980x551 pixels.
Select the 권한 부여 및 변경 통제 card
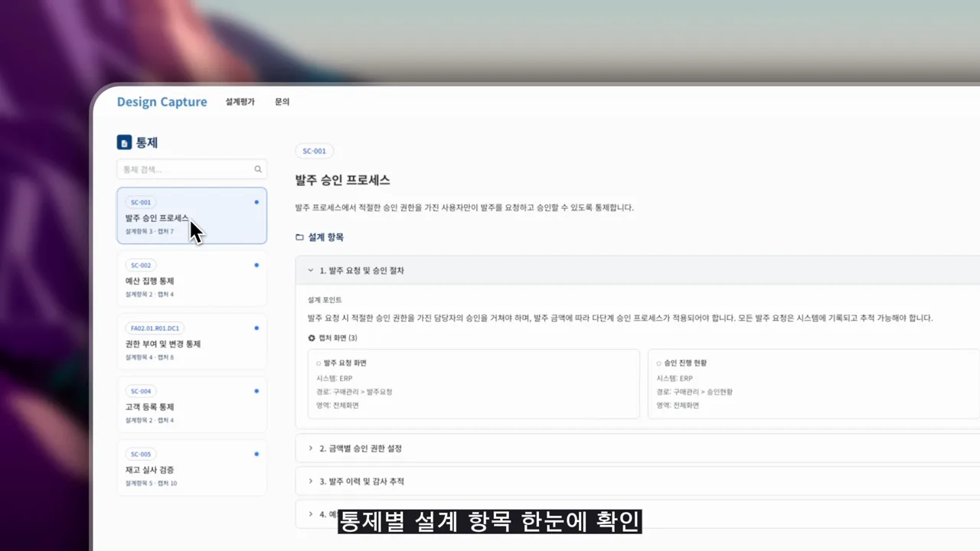[191, 341]
